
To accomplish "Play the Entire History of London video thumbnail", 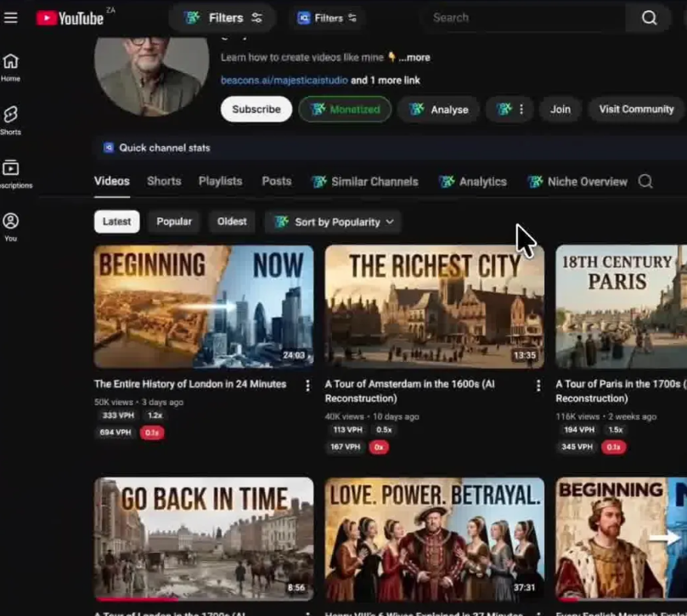I will point(203,306).
